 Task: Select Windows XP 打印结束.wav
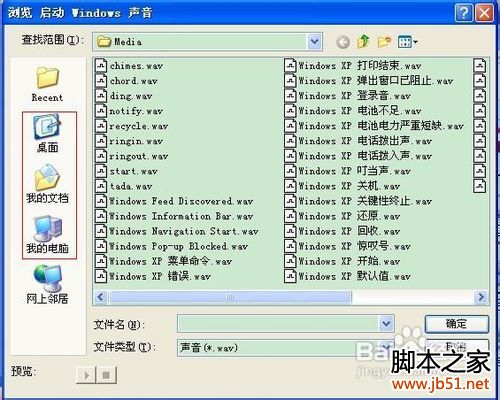[353, 65]
